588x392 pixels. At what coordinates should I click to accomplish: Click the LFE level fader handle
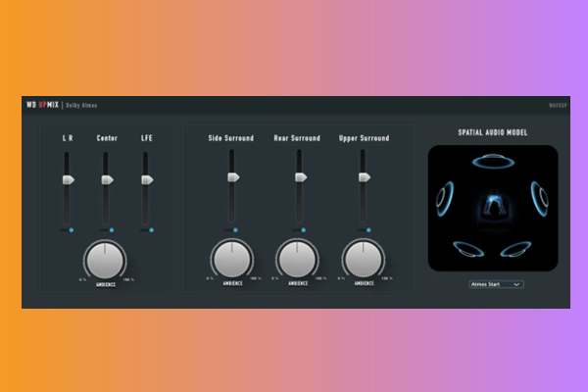pyautogui.click(x=147, y=180)
